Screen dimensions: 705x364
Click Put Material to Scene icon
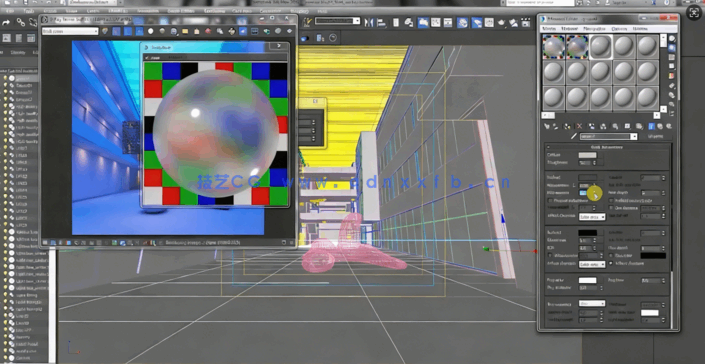[x=555, y=126]
